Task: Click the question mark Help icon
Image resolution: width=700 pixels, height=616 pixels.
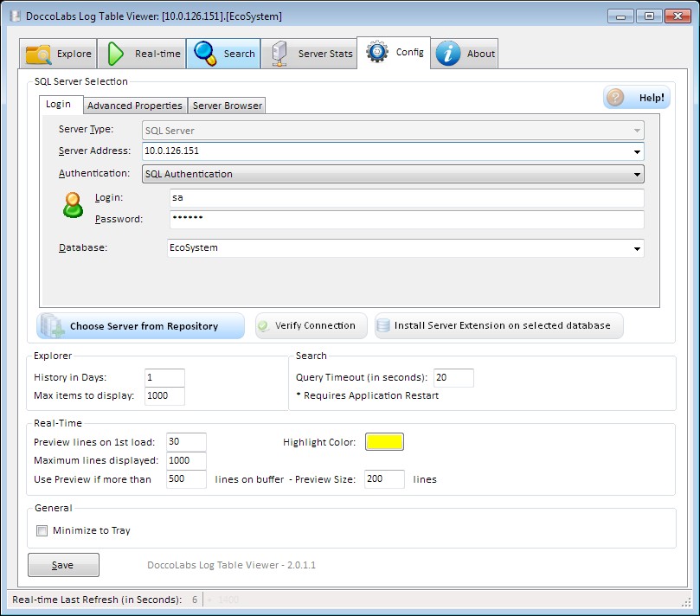Action: tap(615, 97)
